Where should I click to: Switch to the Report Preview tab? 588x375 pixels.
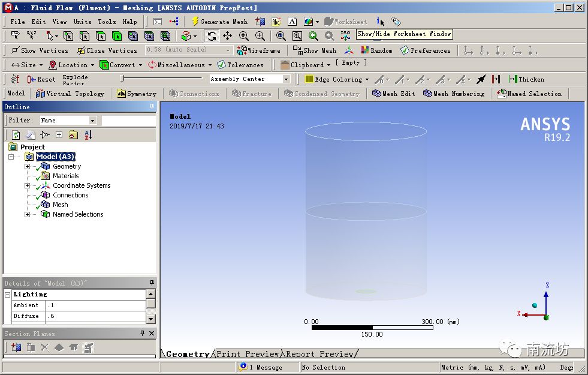coord(319,354)
